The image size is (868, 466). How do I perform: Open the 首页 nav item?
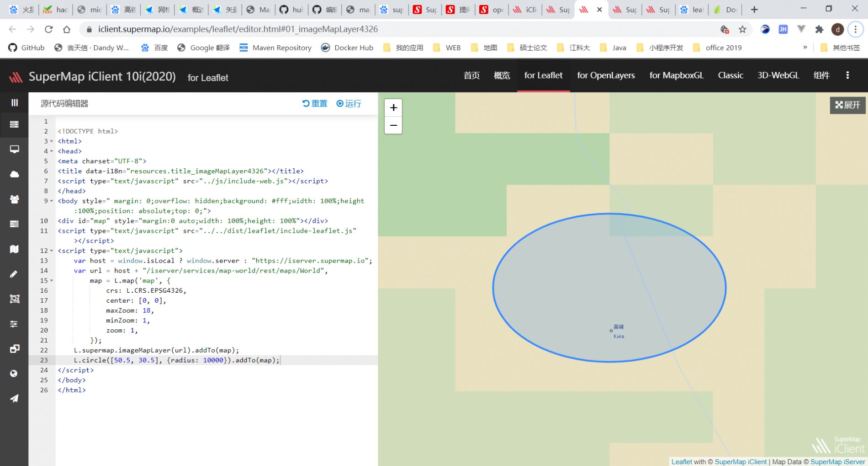click(x=471, y=75)
